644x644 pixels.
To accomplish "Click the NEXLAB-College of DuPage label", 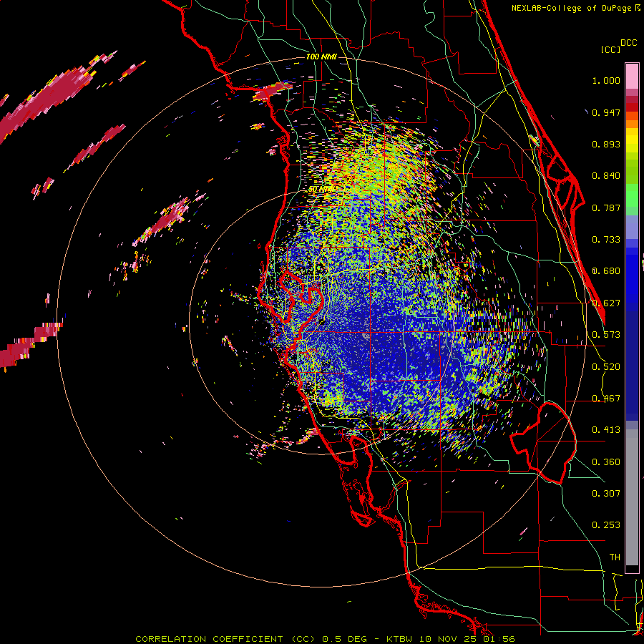I will point(571,8).
